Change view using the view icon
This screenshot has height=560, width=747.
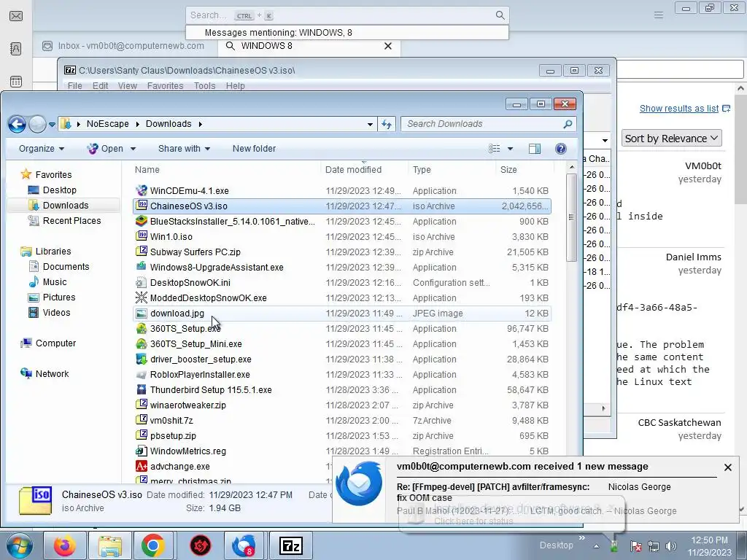tap(495, 149)
